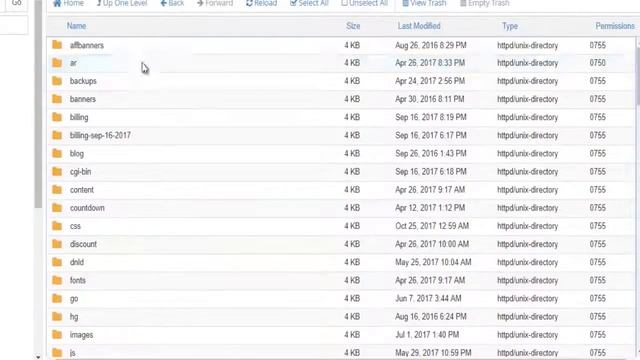This screenshot has width=640, height=360.
Task: Click the ar folder icon
Action: [x=57, y=63]
